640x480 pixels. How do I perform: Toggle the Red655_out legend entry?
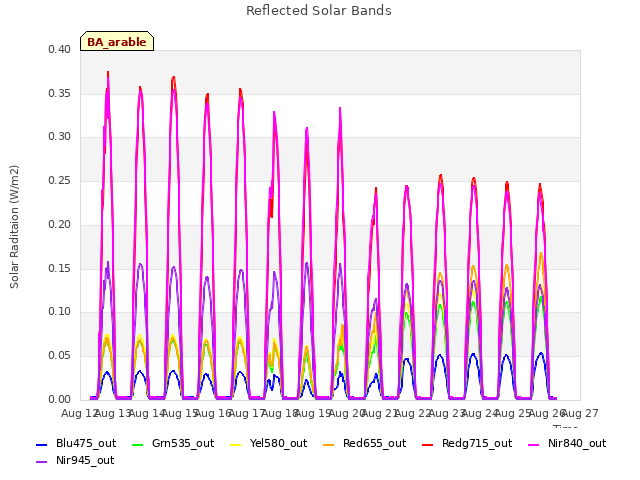coord(364,443)
